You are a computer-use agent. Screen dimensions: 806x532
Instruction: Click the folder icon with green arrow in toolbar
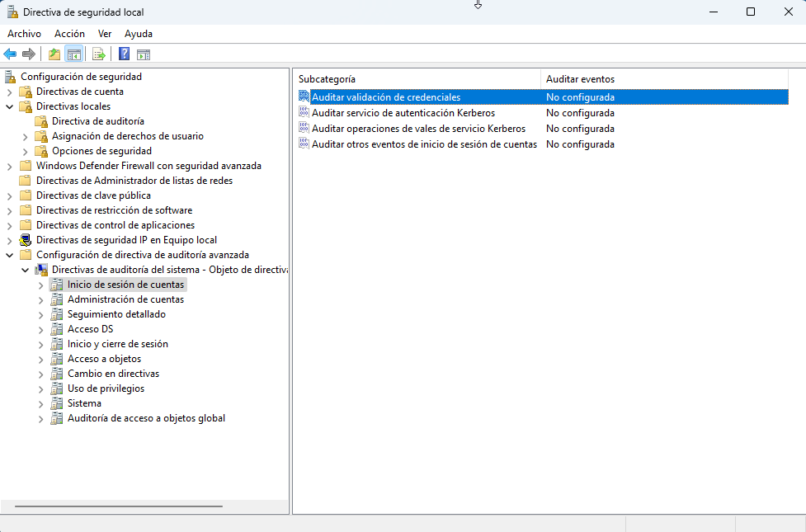(53, 54)
